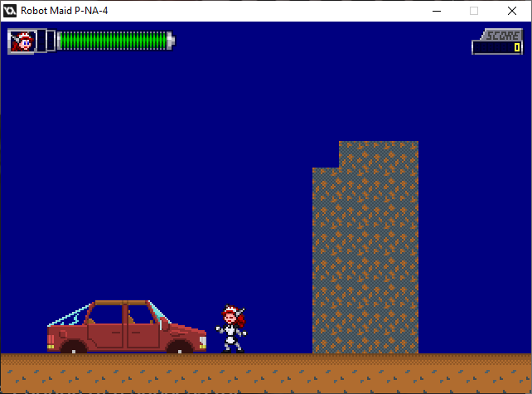
Task: Click the robot maid portrait in the HUD
Action: [22, 41]
